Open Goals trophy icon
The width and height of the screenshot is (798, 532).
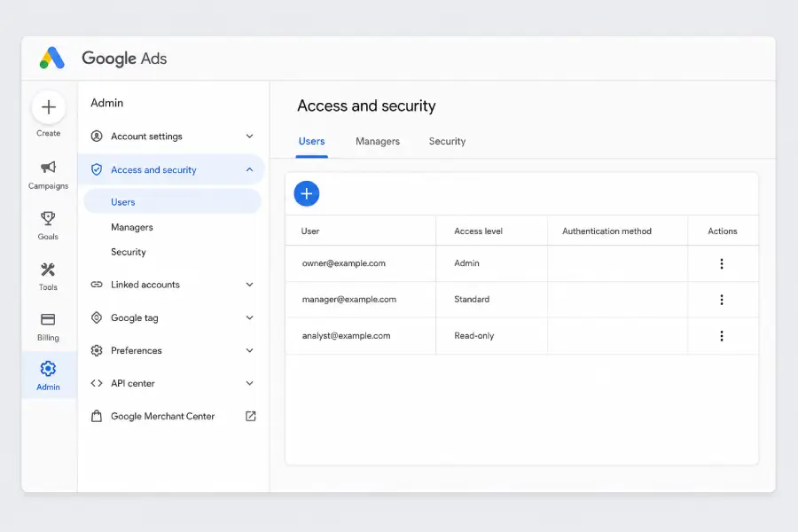click(x=48, y=218)
